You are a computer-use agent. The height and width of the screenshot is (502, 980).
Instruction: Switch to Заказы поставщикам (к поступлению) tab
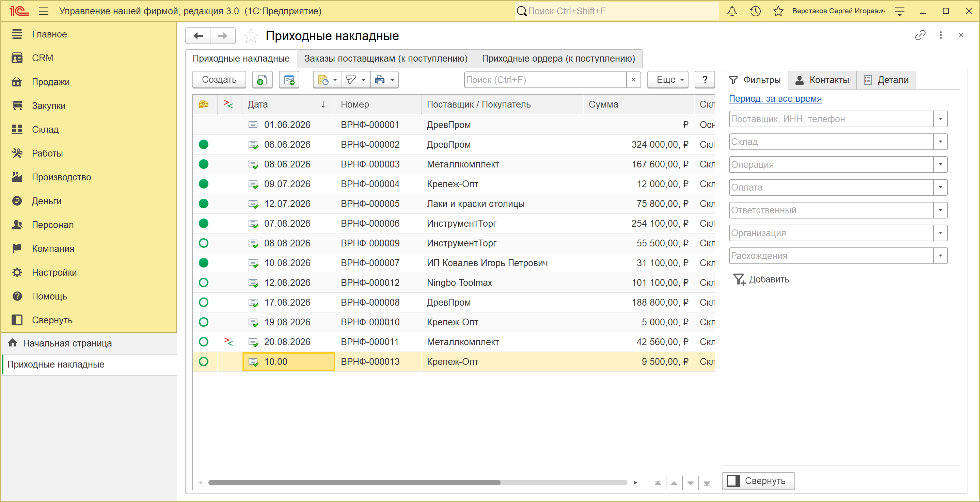386,59
